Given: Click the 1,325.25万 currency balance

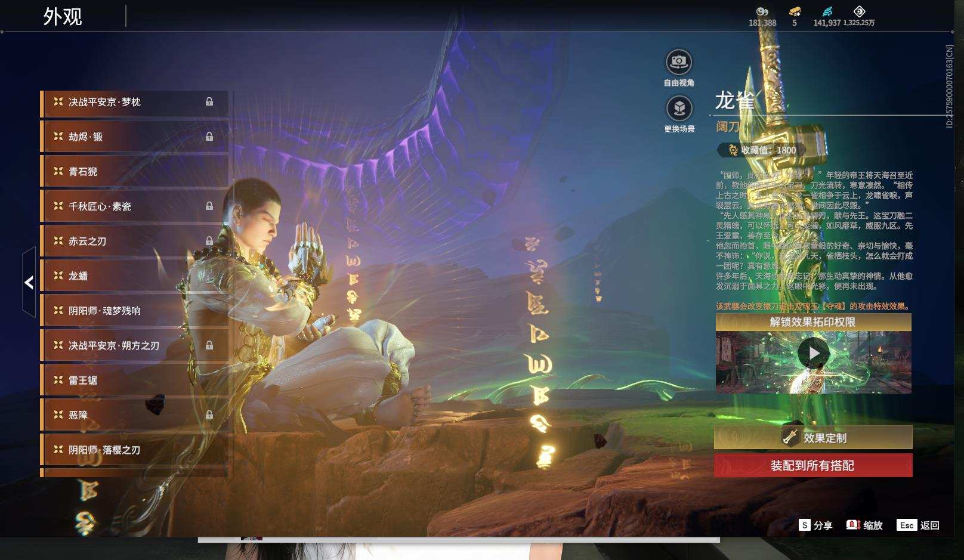Looking at the screenshot, I should 859,23.
